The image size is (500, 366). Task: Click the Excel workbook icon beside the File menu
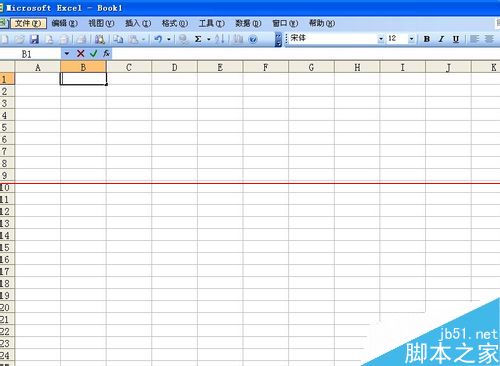3,23
